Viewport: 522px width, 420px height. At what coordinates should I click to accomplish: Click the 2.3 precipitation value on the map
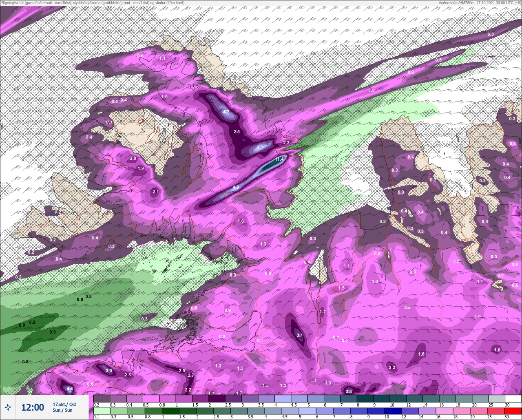click(128, 375)
